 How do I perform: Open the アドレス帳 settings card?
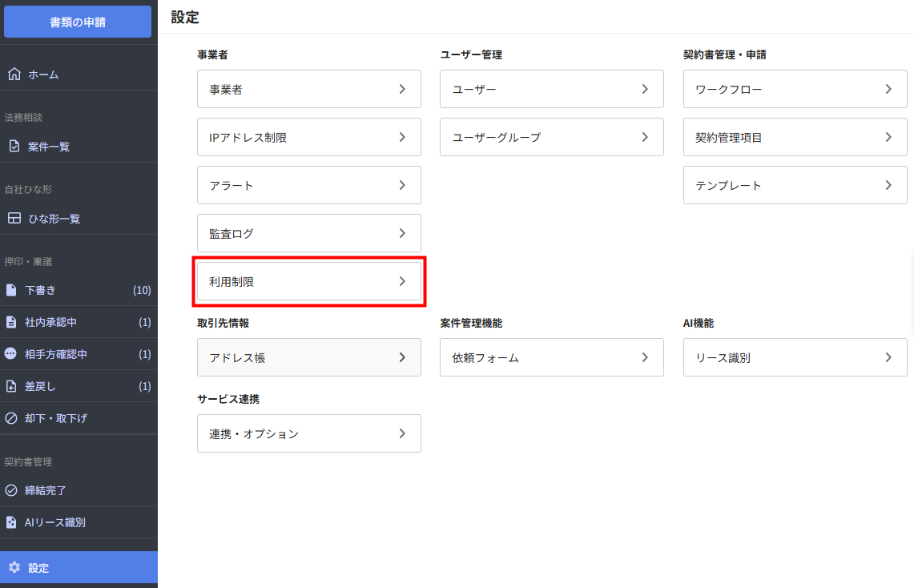[308, 357]
